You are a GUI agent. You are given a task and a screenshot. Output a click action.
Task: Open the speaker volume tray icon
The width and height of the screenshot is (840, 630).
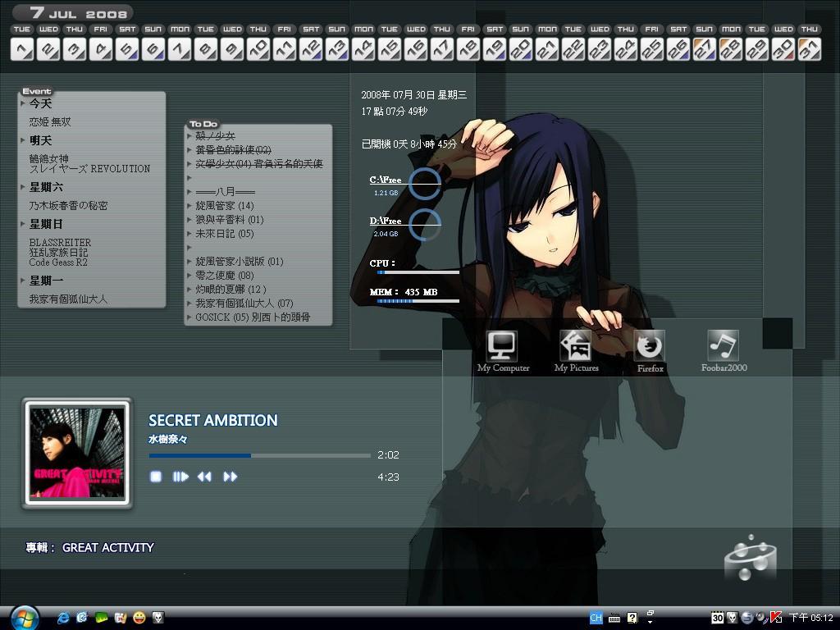760,618
